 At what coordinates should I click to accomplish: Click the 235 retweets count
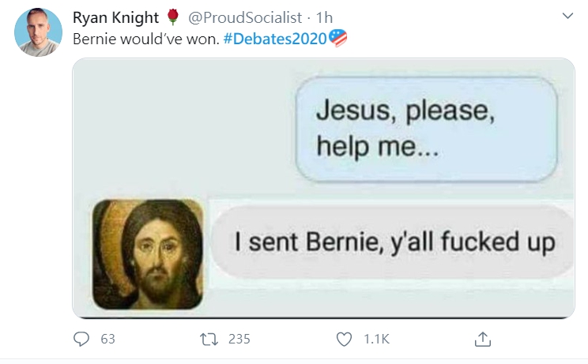(239, 339)
